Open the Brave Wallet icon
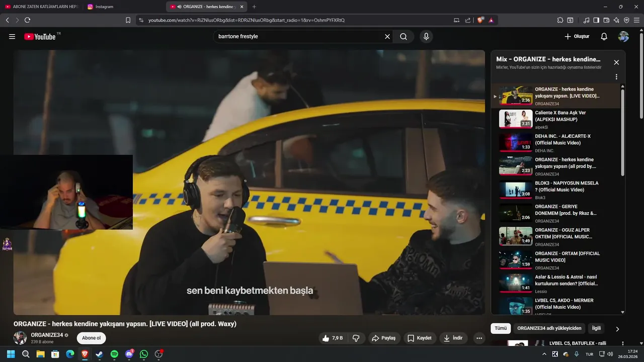The image size is (644, 362). point(606,20)
